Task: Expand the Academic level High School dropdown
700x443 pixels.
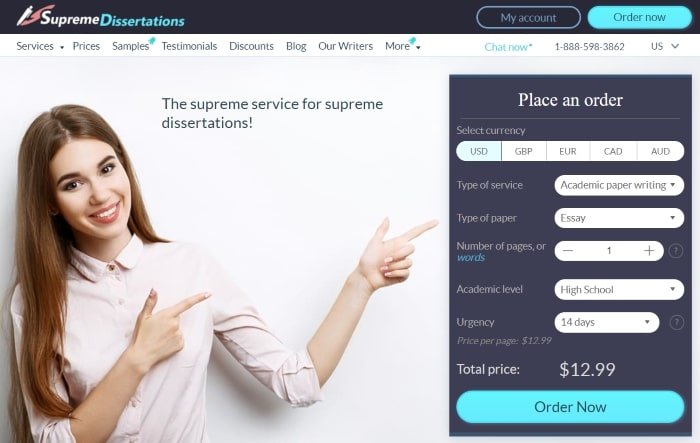Action: pos(619,290)
